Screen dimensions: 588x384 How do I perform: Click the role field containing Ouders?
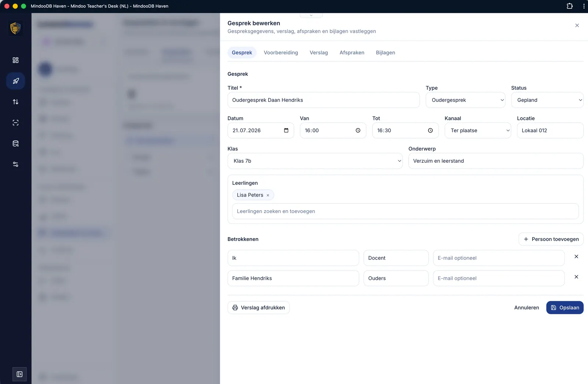click(x=396, y=278)
